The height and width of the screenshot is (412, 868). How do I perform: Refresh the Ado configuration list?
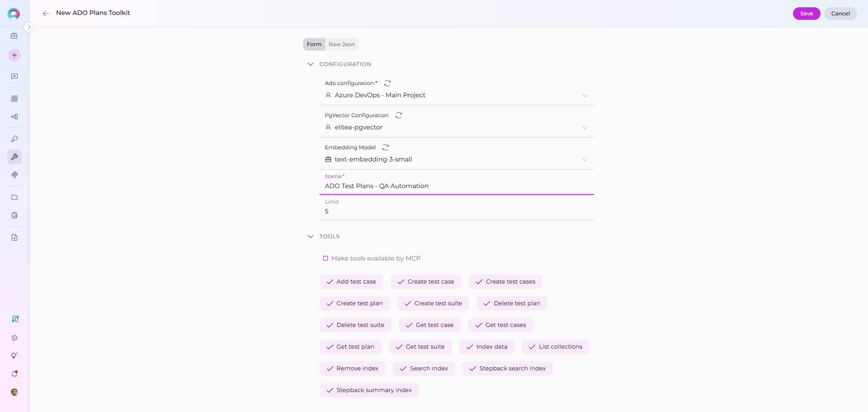point(387,83)
